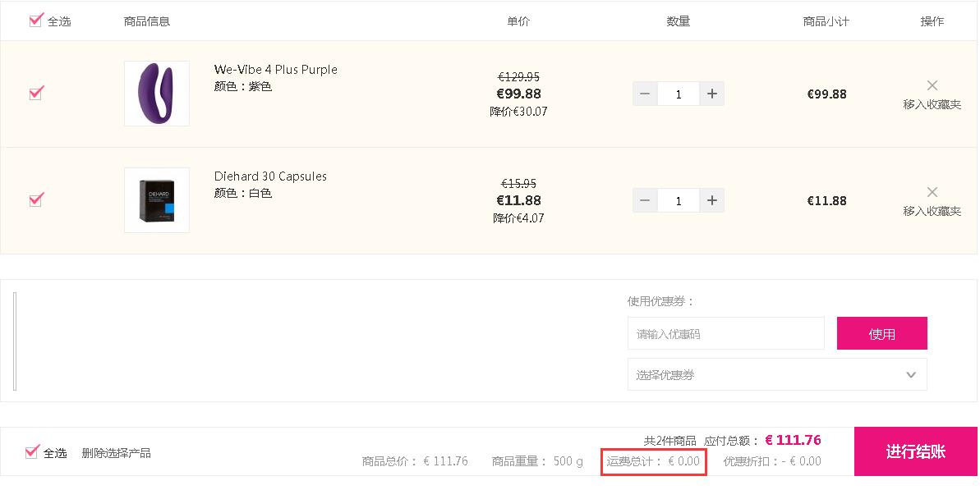Click 删除选择产品 to delete selected products
980x490 pixels.
[x=117, y=453]
